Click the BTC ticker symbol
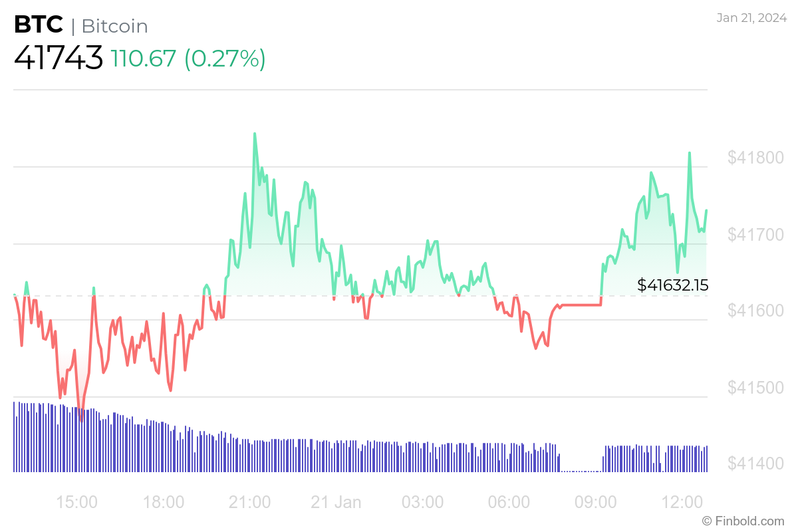798x532 pixels. click(x=39, y=25)
